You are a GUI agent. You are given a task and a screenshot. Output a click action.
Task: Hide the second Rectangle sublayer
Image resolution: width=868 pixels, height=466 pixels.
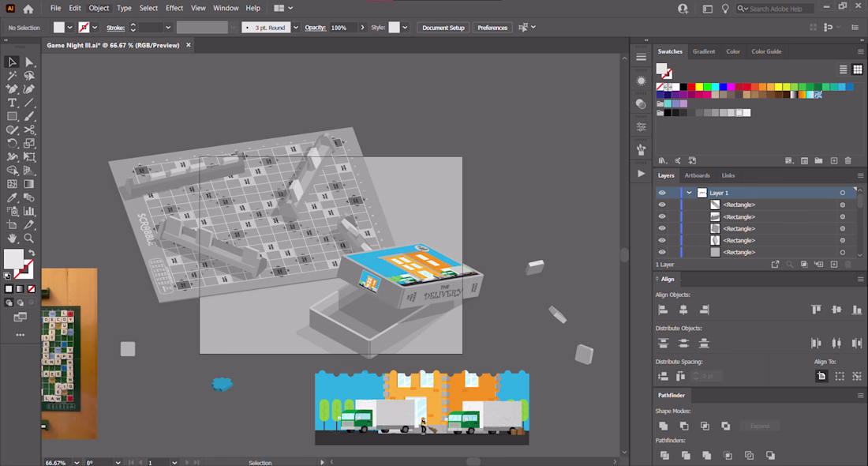click(662, 216)
